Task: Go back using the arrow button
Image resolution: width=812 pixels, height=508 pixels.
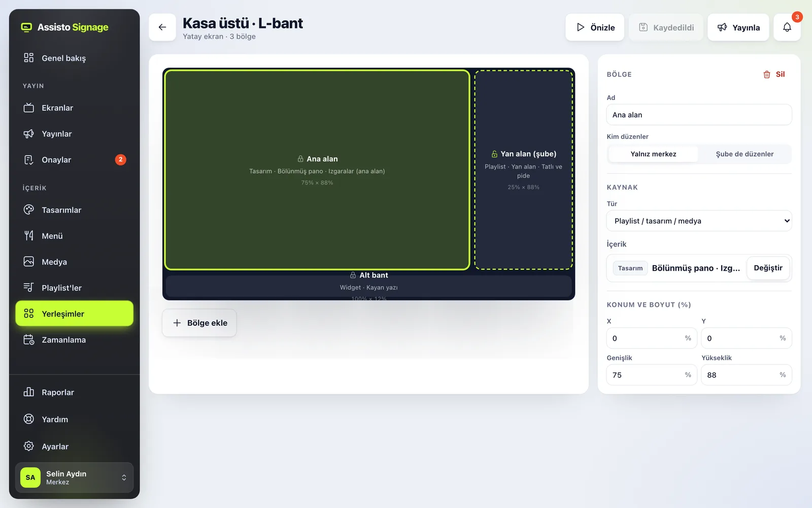Action: (162, 27)
